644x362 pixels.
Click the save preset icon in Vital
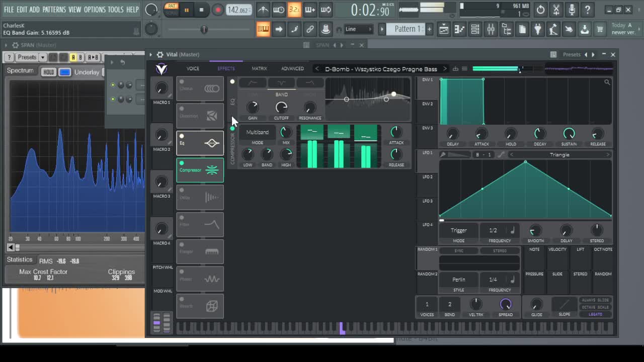coord(455,69)
